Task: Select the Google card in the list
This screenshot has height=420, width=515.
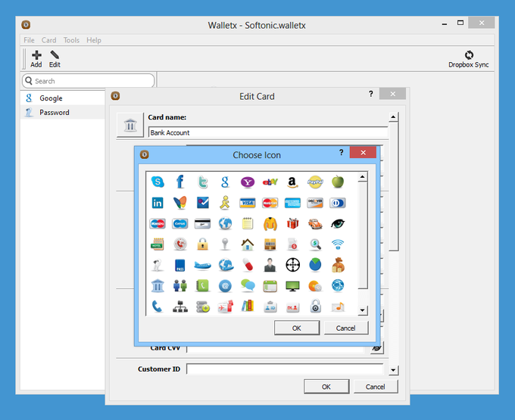Action: pos(62,98)
